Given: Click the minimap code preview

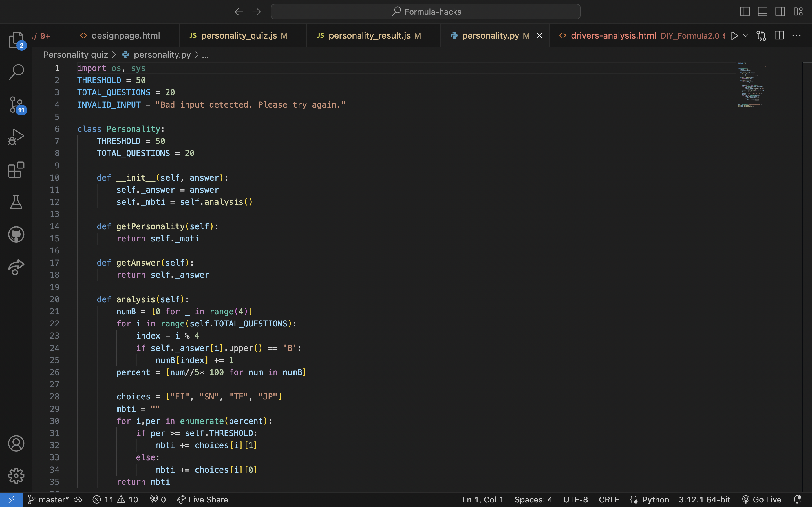Looking at the screenshot, I should click(752, 84).
